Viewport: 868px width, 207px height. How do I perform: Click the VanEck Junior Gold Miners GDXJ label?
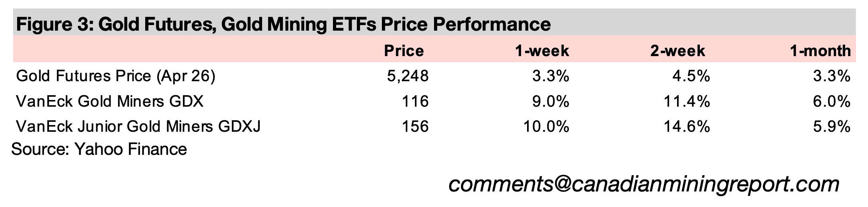(x=138, y=127)
